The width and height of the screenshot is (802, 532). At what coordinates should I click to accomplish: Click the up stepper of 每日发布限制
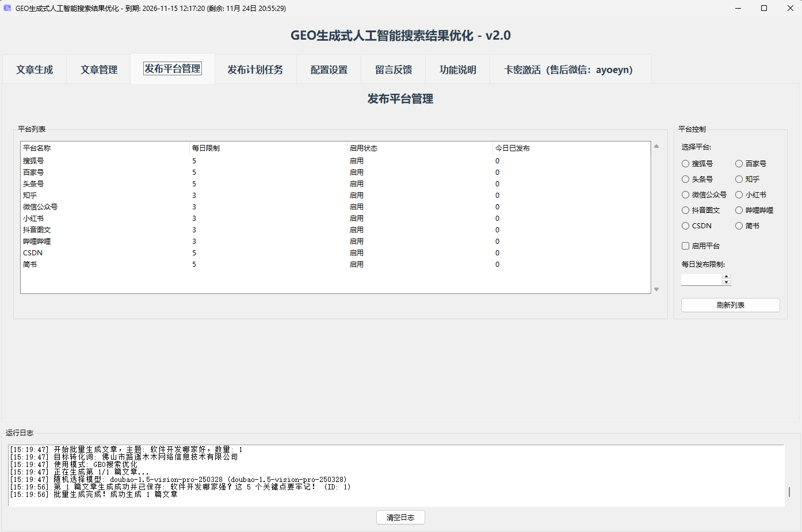tap(726, 277)
